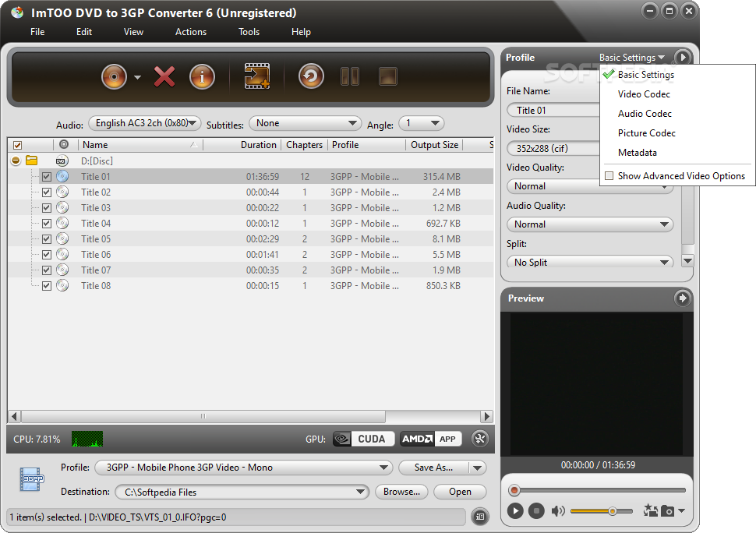Open the dropdown arrow beside disc icon
Screen dimensions: 756x533
[137, 77]
